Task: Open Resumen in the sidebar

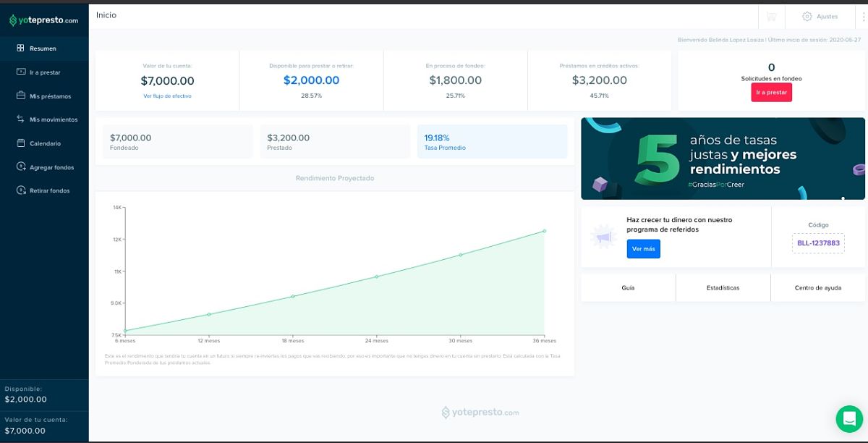Action: tap(43, 48)
